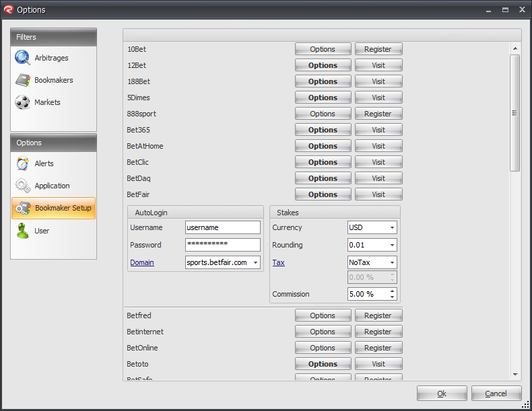Increase Commission with up spinner arrow
The width and height of the screenshot is (532, 411).
(x=392, y=291)
